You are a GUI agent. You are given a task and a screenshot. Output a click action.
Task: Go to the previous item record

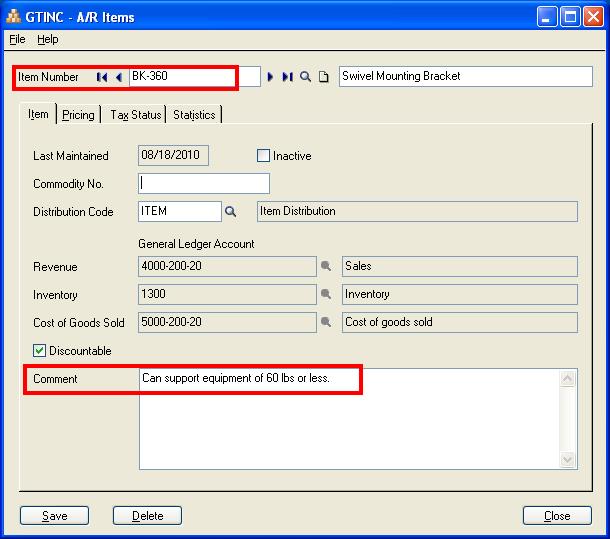[x=119, y=77]
